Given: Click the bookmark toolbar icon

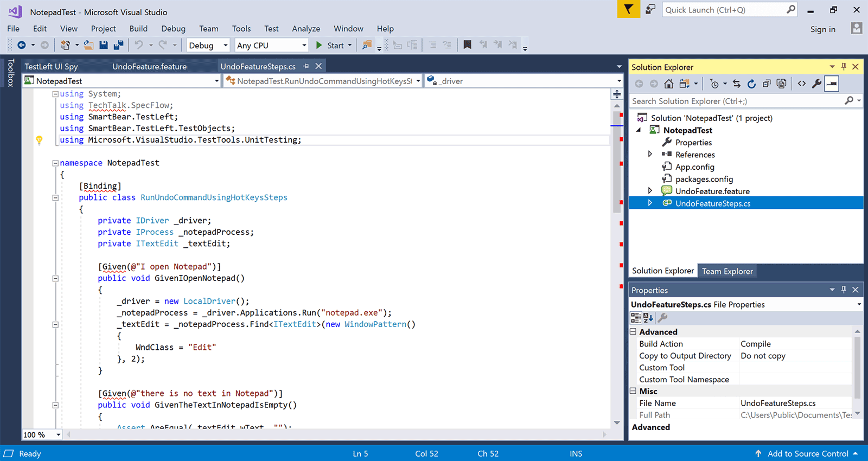Looking at the screenshot, I should click(467, 46).
